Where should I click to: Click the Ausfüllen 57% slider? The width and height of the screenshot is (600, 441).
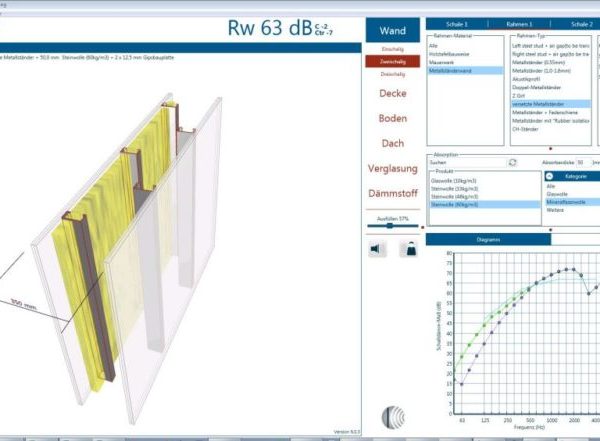pos(389,226)
